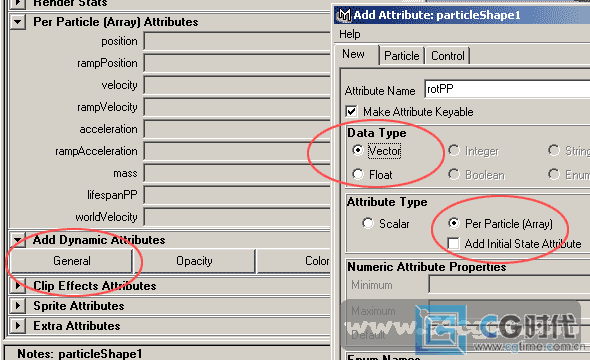Select the Scalar attribute type
590x360 pixels.
368,223
